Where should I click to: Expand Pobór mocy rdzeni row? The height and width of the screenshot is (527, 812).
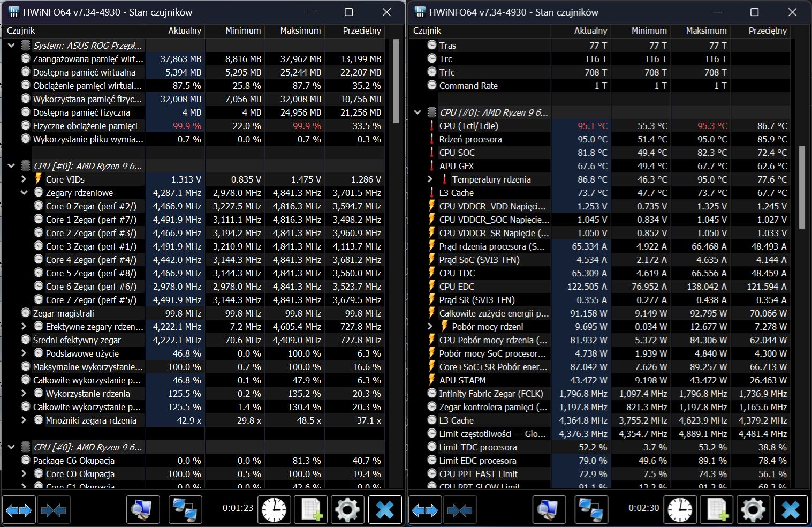pyautogui.click(x=430, y=327)
